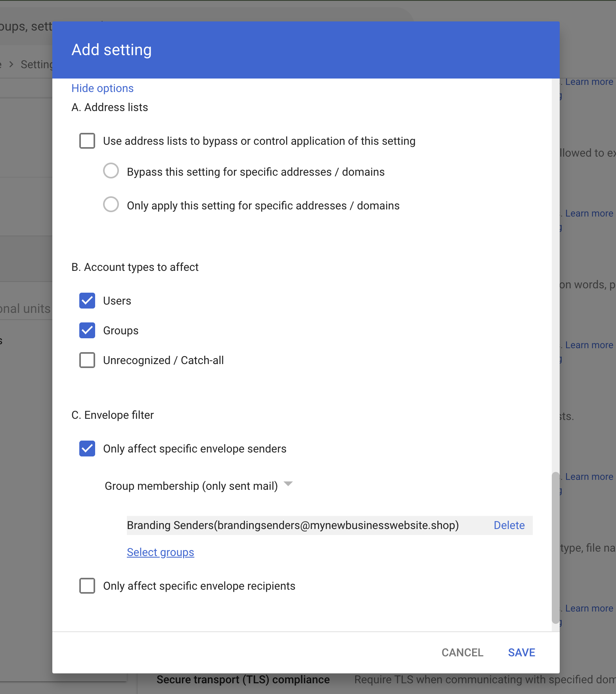Screen dimensions: 616x694
Task: Click the dropdown arrow beside Group membership
Action: 288,484
